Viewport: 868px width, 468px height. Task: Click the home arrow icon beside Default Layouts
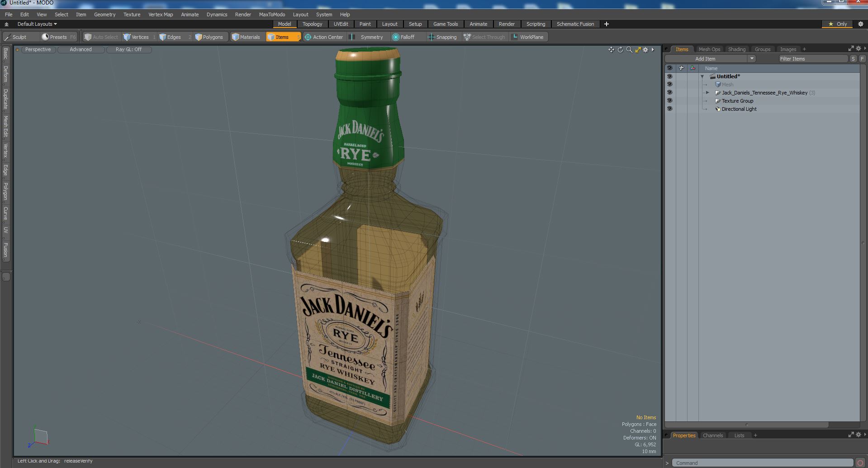click(x=6, y=24)
